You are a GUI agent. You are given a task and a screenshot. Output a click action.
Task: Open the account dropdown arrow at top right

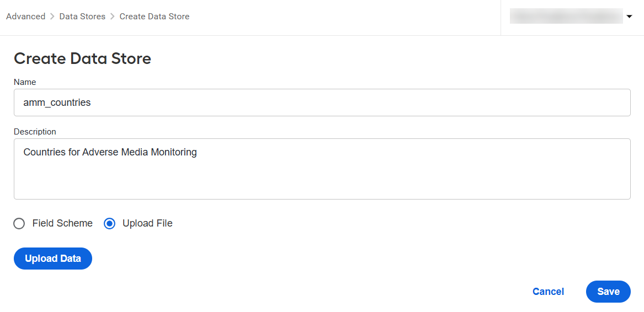click(629, 17)
